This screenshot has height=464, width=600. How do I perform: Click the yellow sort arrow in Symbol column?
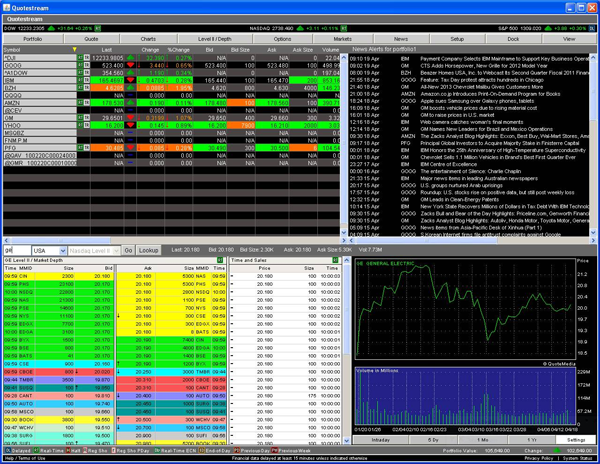point(75,49)
